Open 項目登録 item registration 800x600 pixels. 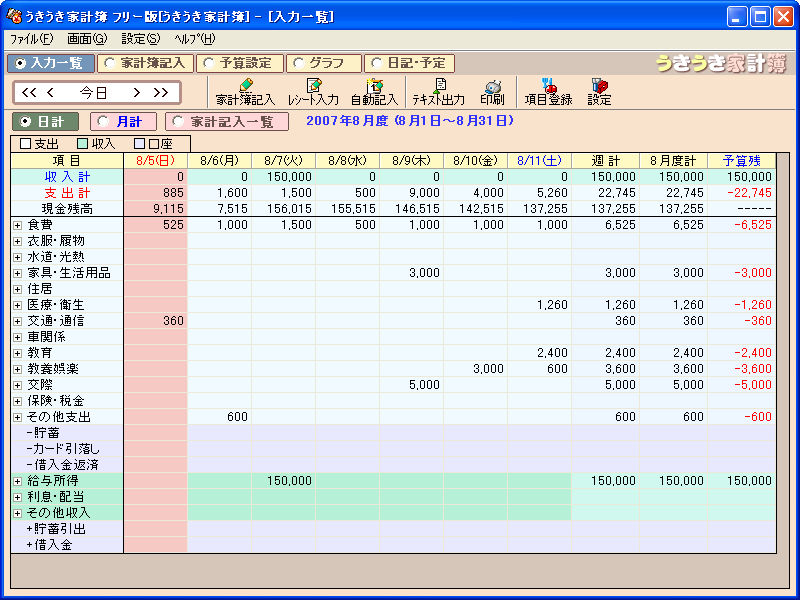(x=548, y=92)
